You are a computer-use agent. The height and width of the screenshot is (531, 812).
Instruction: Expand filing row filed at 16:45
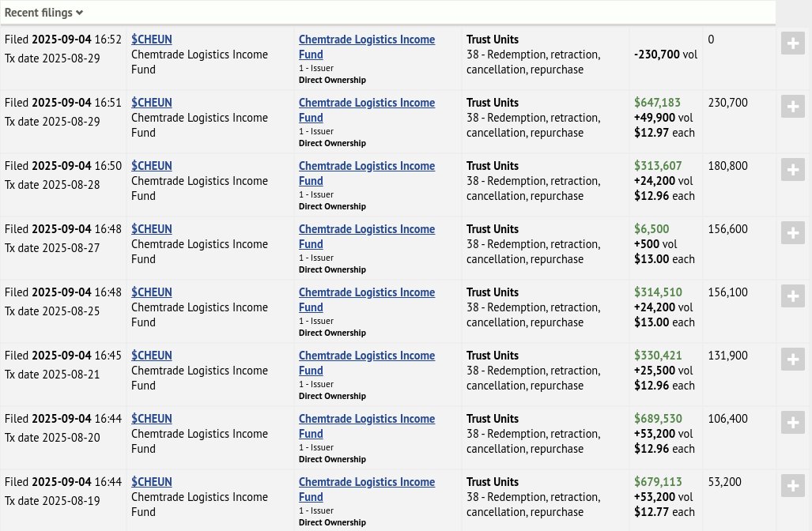793,360
